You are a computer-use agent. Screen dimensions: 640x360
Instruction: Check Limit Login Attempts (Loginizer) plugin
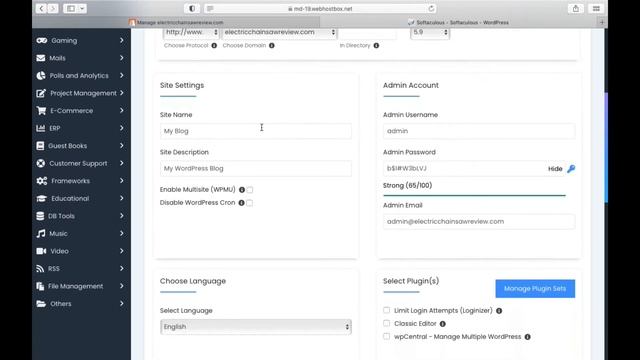coord(387,310)
